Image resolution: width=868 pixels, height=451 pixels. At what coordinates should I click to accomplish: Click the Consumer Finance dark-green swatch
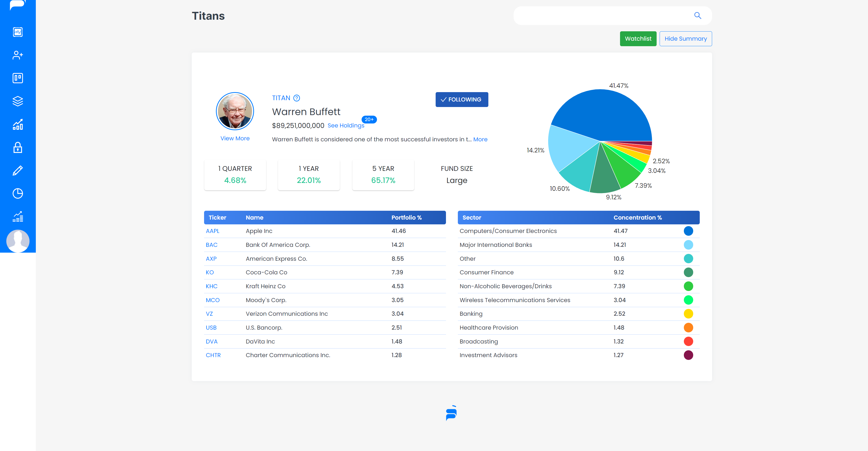click(x=688, y=272)
